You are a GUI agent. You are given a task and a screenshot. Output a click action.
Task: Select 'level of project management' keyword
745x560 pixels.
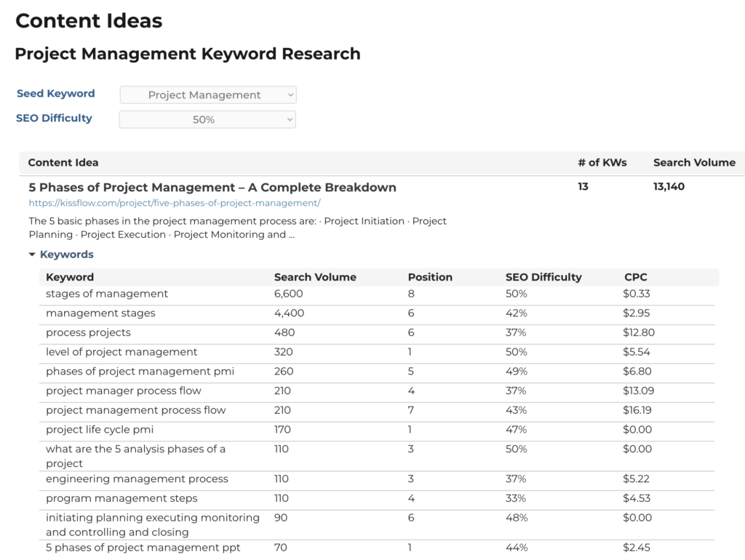tap(121, 352)
